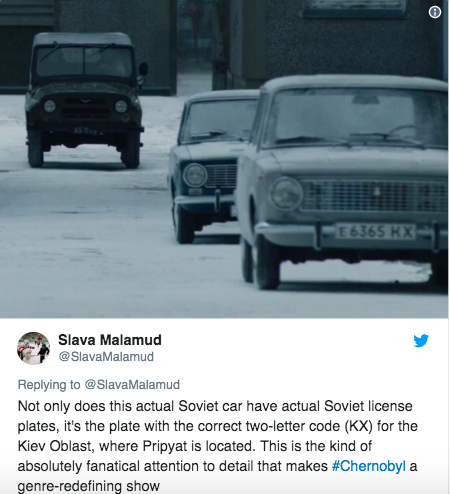The height and width of the screenshot is (494, 450).
Task: Click the Slava Malamud display name
Action: [110, 340]
